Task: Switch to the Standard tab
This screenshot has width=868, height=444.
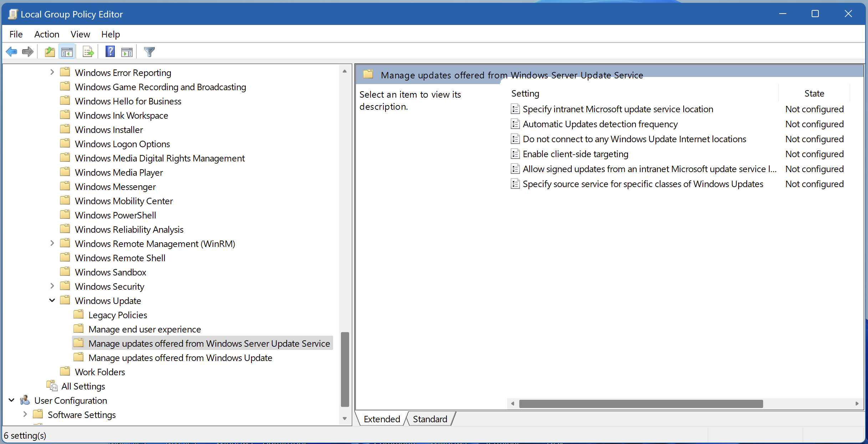Action: 430,419
